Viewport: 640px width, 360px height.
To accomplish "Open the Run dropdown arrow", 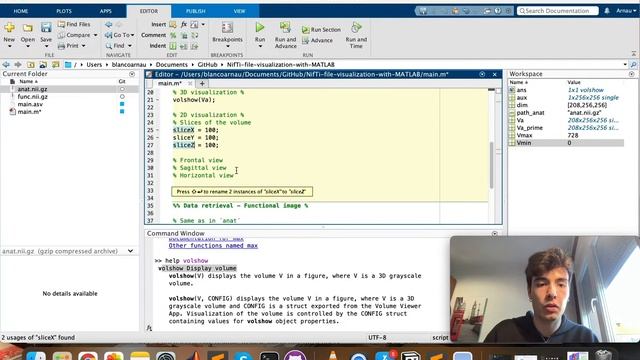I will click(x=260, y=46).
